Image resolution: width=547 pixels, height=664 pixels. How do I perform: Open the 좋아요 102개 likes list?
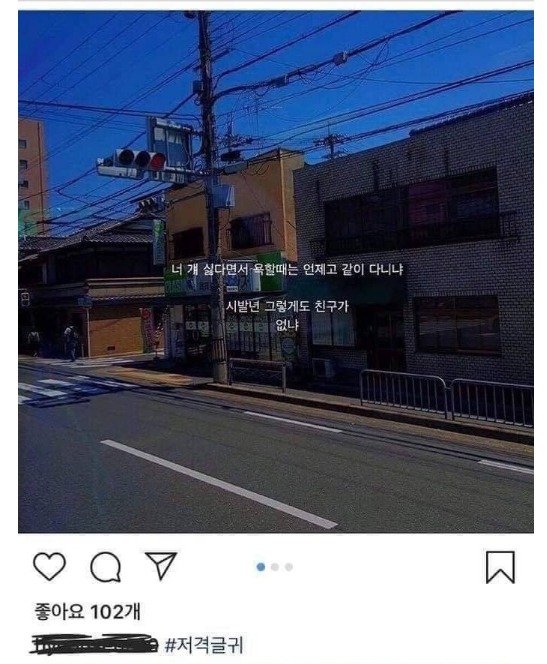click(87, 612)
